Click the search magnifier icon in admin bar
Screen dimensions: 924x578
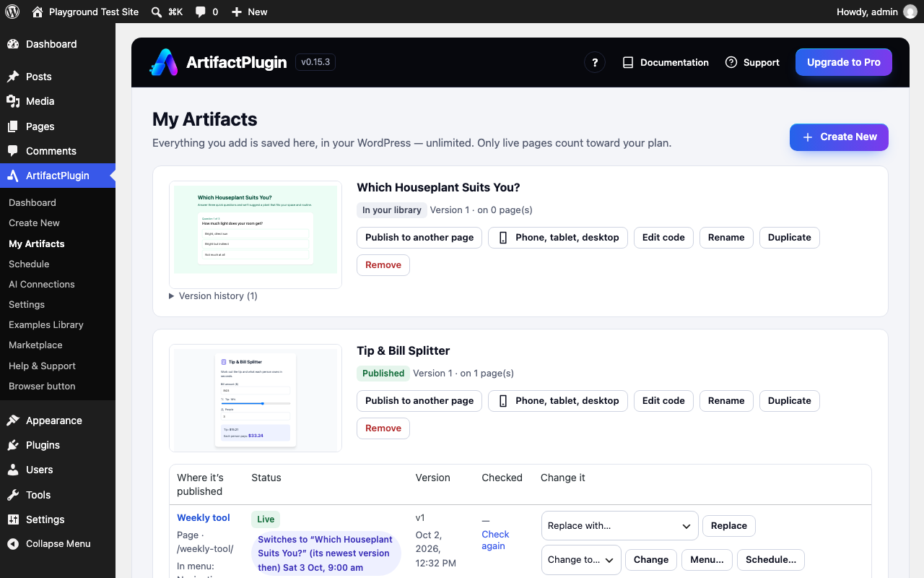(157, 12)
